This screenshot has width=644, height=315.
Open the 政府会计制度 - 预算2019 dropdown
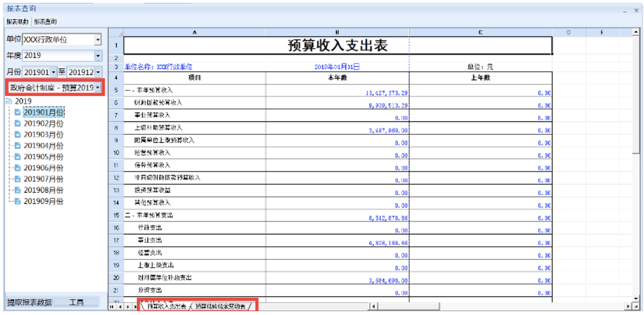coord(98,88)
